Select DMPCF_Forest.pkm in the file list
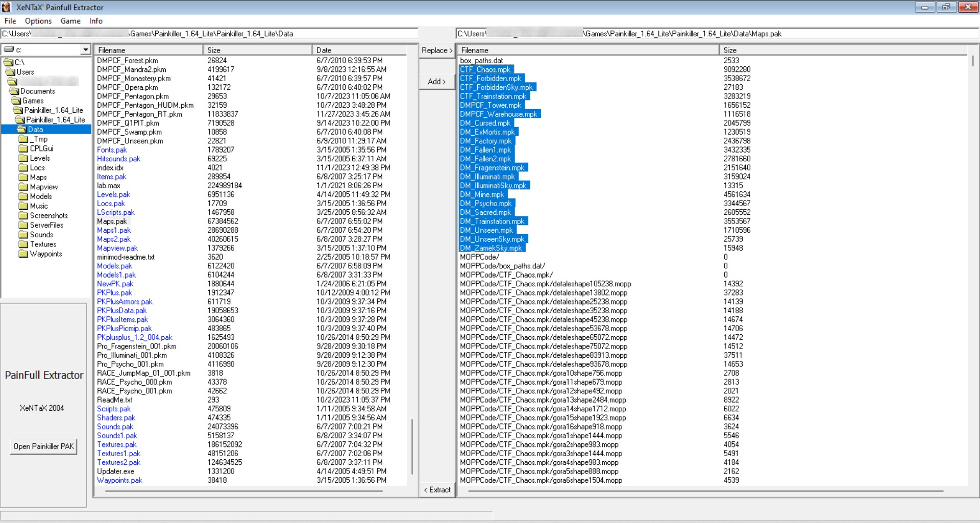This screenshot has height=523, width=980. [x=128, y=61]
